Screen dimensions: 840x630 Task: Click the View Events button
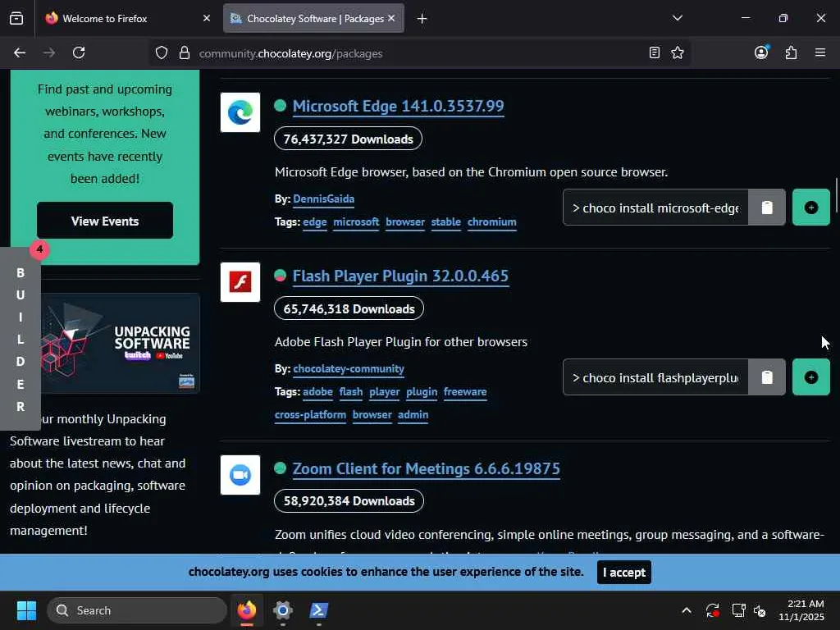tap(105, 221)
